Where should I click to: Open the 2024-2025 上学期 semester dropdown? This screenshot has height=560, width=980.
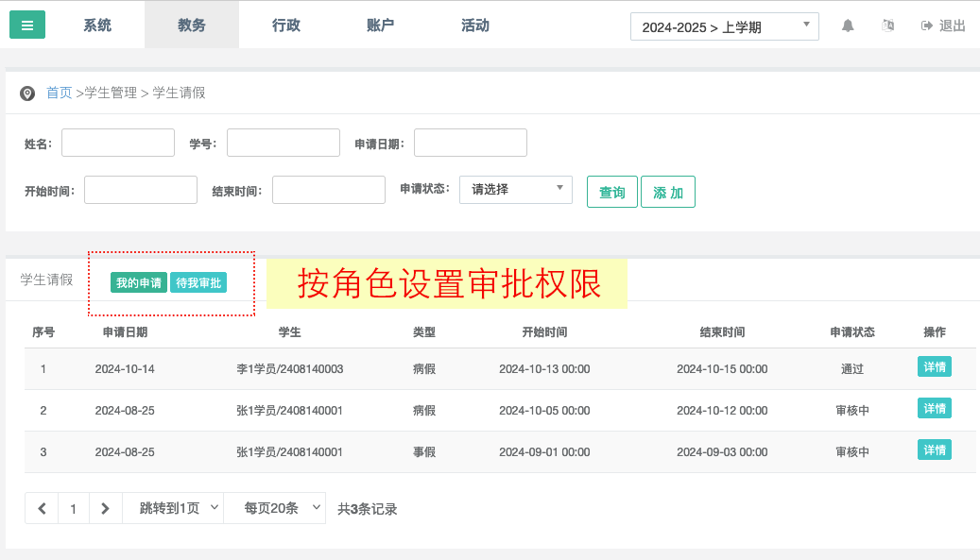point(724,26)
